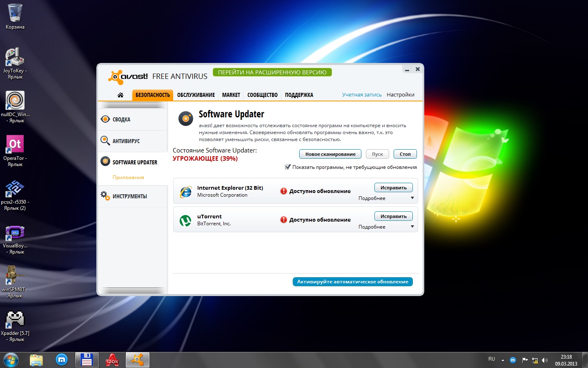Screen dimensions: 588x368
Task: Open the floppy disk app on taskbar
Action: click(x=87, y=360)
